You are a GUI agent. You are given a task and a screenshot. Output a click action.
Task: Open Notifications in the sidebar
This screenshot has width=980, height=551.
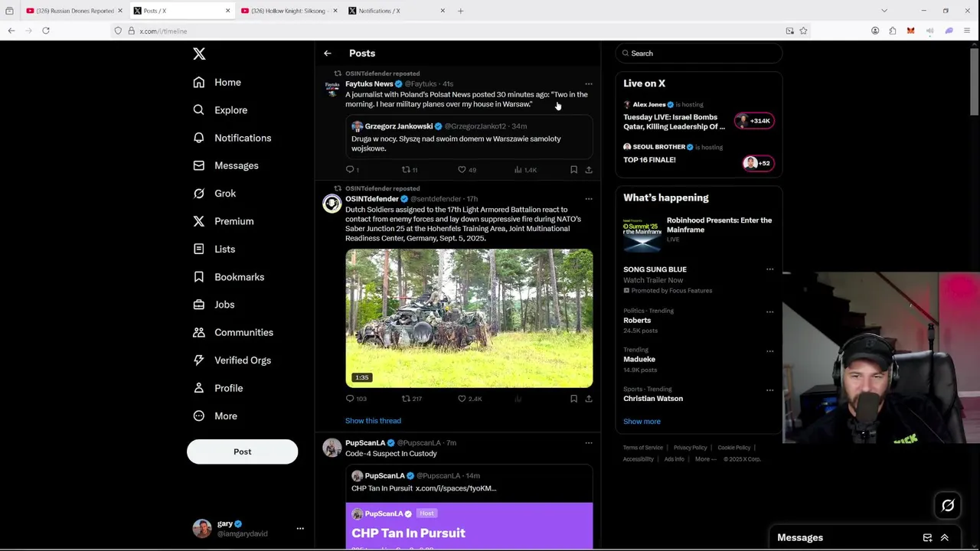[232, 138]
